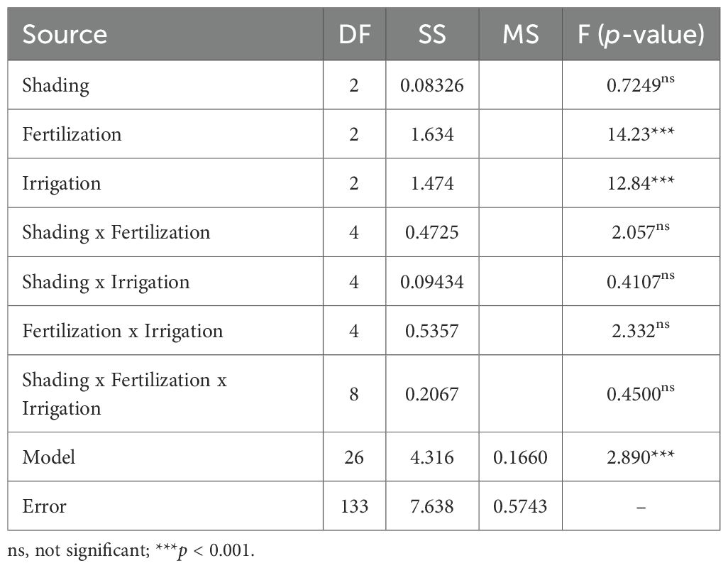Click the Error DF value 133
Screen dimensions: 728x568
pyautogui.click(x=354, y=506)
